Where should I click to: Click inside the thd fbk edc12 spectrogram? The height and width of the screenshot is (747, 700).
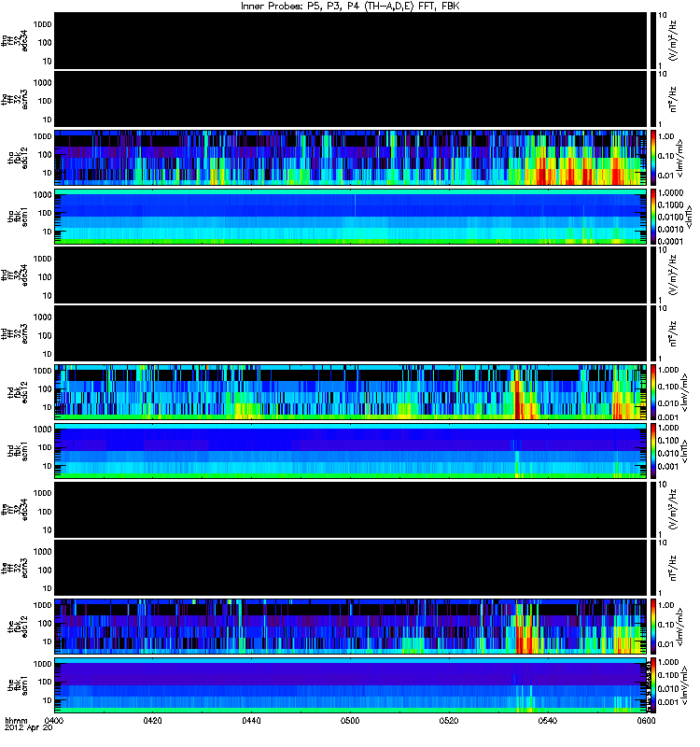coord(350,392)
